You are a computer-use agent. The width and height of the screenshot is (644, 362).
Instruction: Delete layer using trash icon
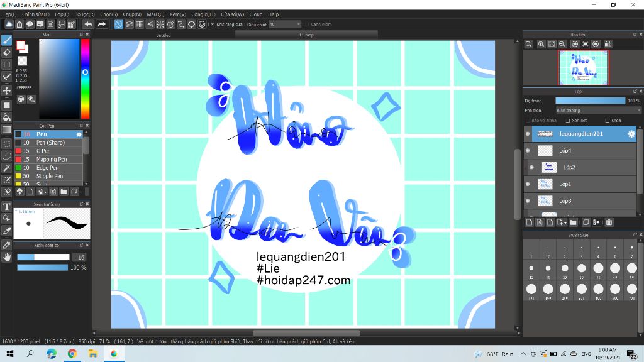click(x=609, y=222)
